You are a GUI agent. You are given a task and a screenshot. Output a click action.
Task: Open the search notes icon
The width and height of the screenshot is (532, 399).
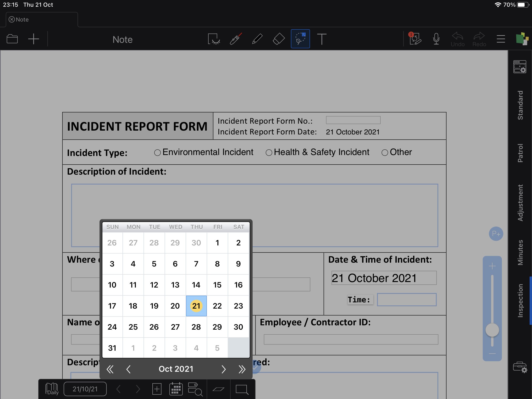pyautogui.click(x=195, y=389)
